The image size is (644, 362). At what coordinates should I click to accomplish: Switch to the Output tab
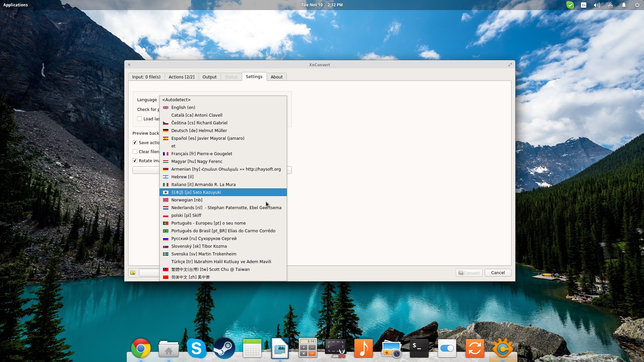(x=210, y=77)
